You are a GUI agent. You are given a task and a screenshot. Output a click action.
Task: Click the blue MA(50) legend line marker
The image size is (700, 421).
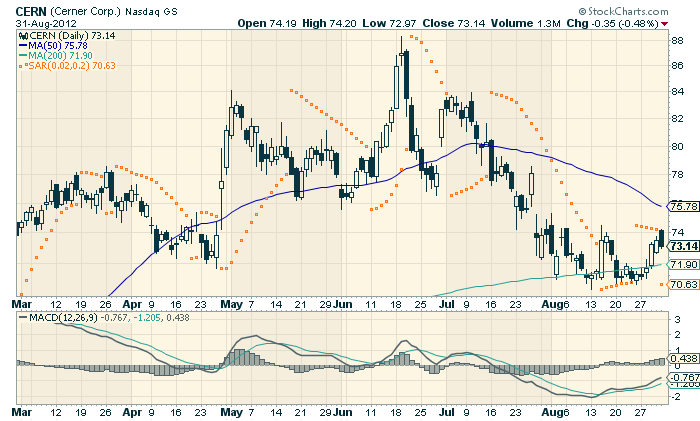(23, 45)
